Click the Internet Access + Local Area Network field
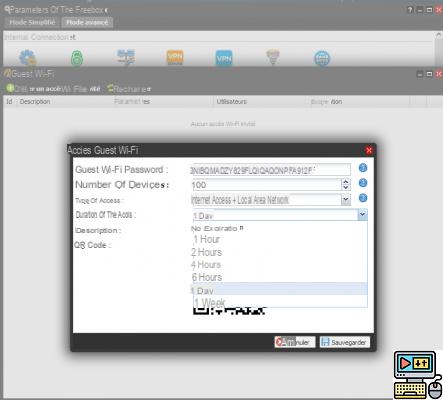Viewport: 443px width, 400px height. (x=266, y=200)
